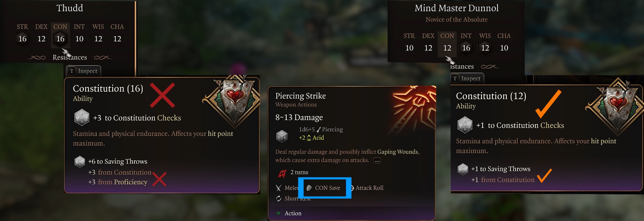The width and height of the screenshot is (644, 221).
Task: Click the green Action dot icon
Action: 278,213
